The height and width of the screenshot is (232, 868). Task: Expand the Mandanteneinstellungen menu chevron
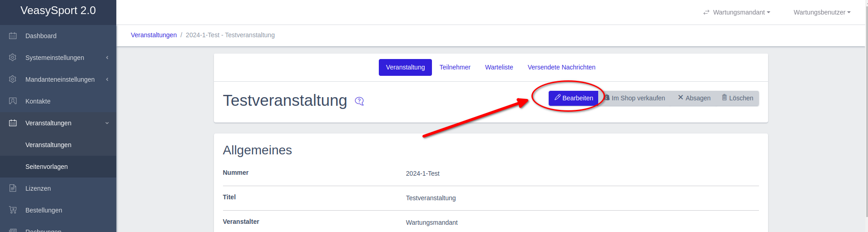tap(107, 79)
